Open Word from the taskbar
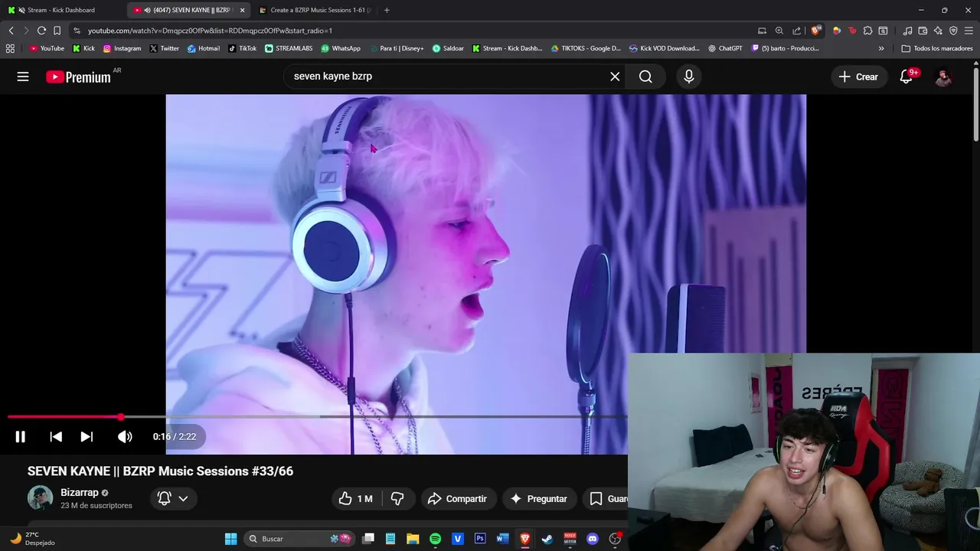Image resolution: width=980 pixels, height=551 pixels. pos(502,539)
